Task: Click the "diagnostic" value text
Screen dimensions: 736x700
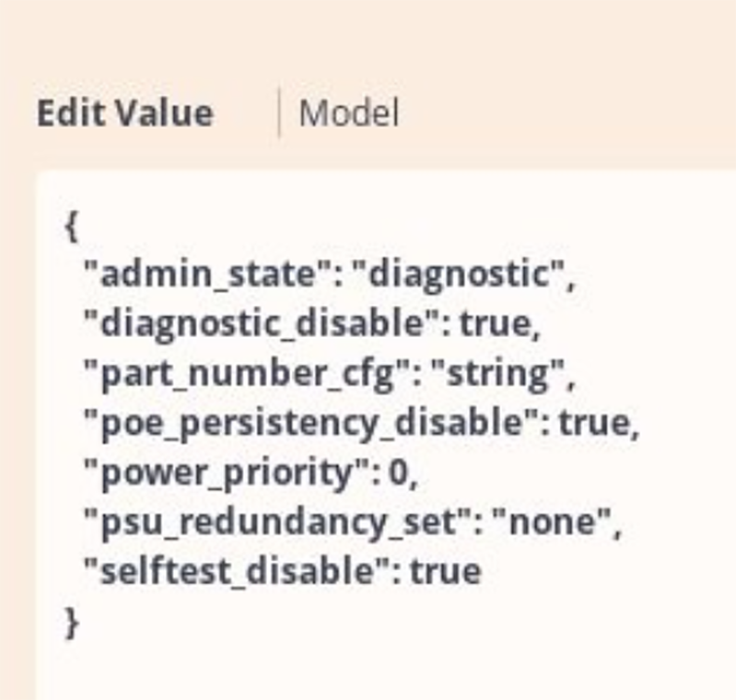Action: [458, 274]
